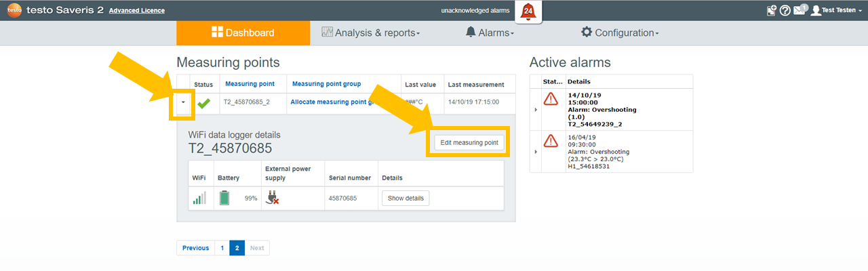Viewport: 868px width, 271px height.
Task: Click the Allocate measuring point group link
Action: coord(332,102)
